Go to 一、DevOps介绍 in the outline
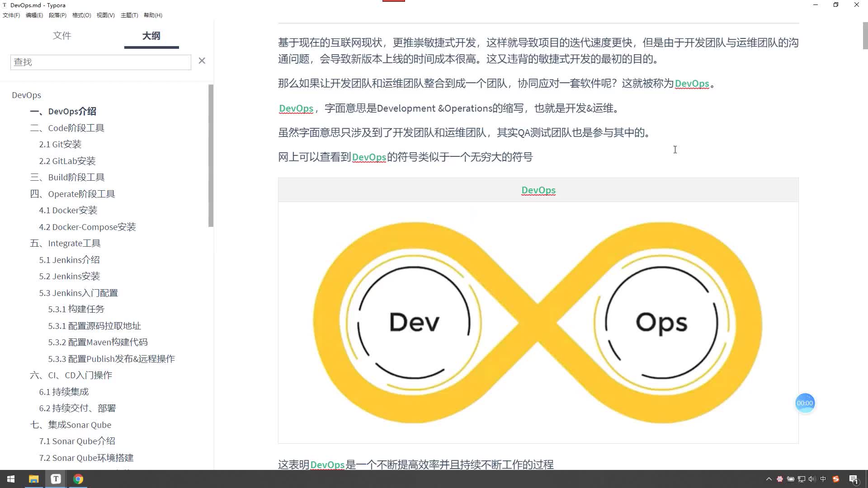The width and height of the screenshot is (868, 488). 63,112
